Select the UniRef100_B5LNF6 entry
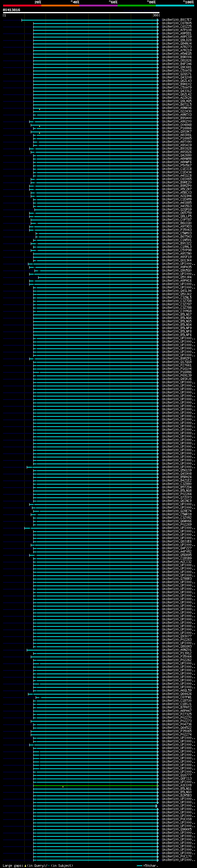The image size is (197, 868). pos(176,335)
